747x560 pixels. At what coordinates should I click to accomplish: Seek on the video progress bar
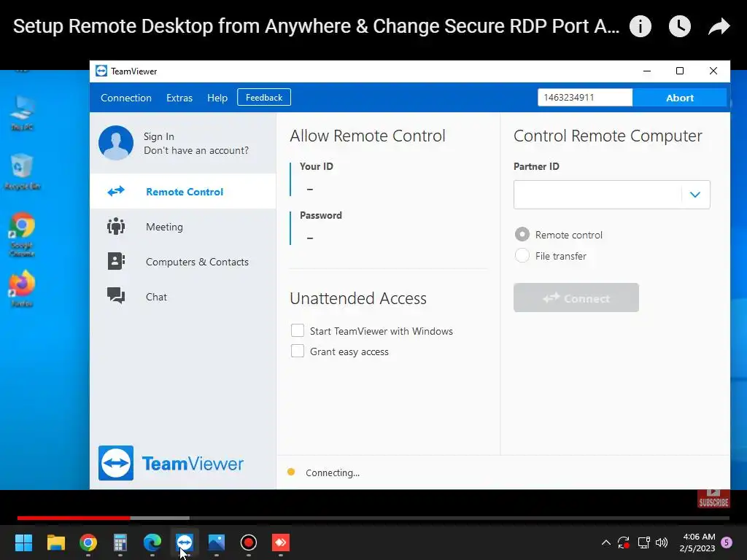pyautogui.click(x=373, y=518)
